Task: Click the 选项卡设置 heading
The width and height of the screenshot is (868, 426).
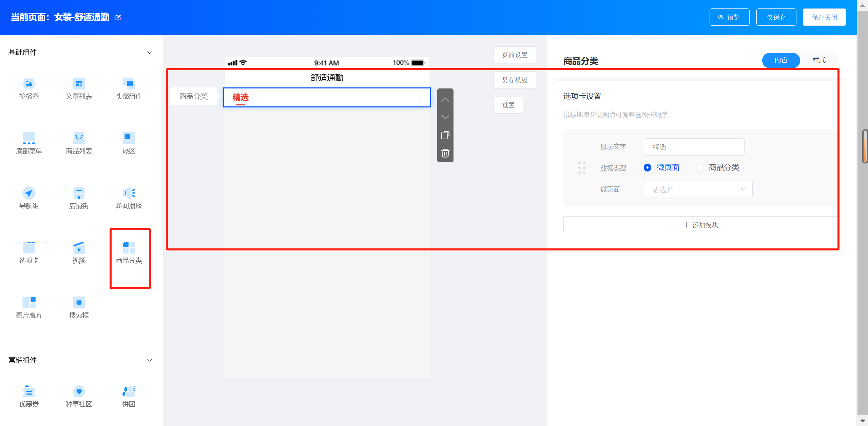Action: (x=582, y=96)
